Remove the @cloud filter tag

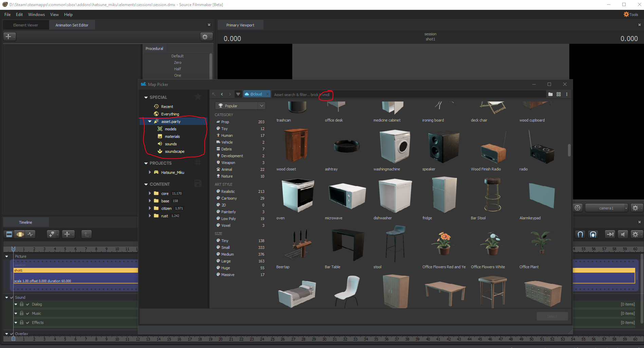click(268, 94)
